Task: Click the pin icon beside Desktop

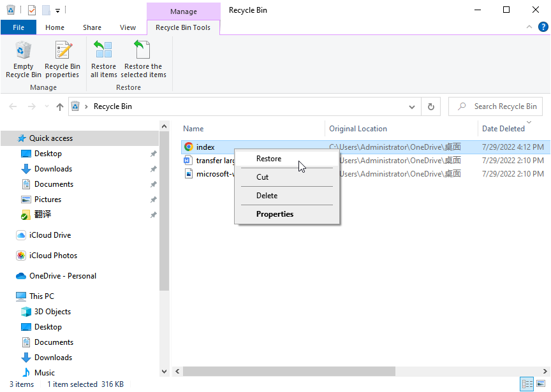Action: [x=153, y=154]
